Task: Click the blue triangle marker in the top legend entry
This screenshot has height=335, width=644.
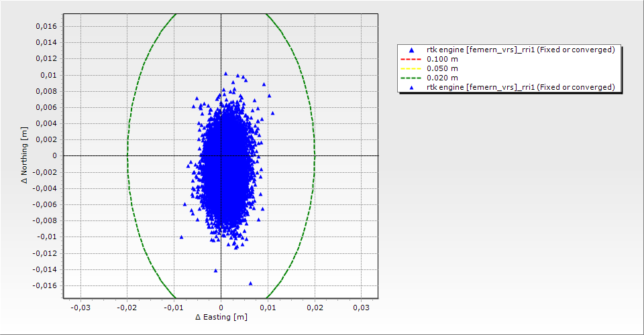Action: coord(411,50)
